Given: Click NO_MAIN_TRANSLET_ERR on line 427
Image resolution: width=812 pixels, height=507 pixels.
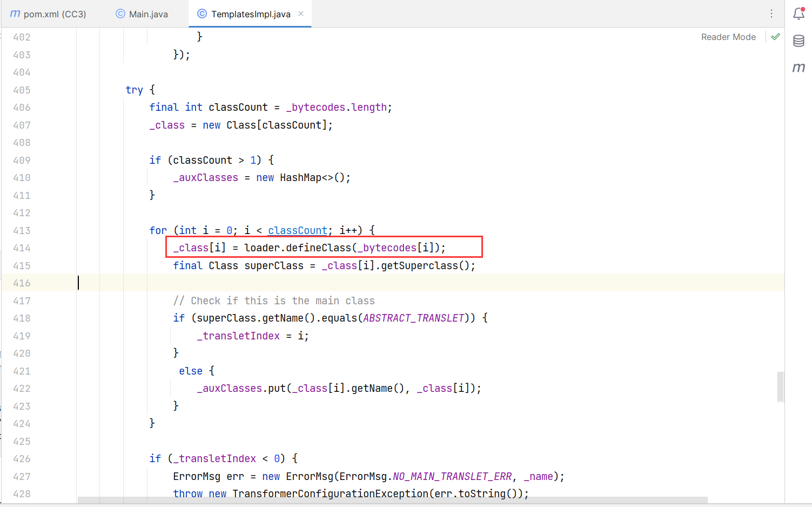Looking at the screenshot, I should (x=452, y=477).
